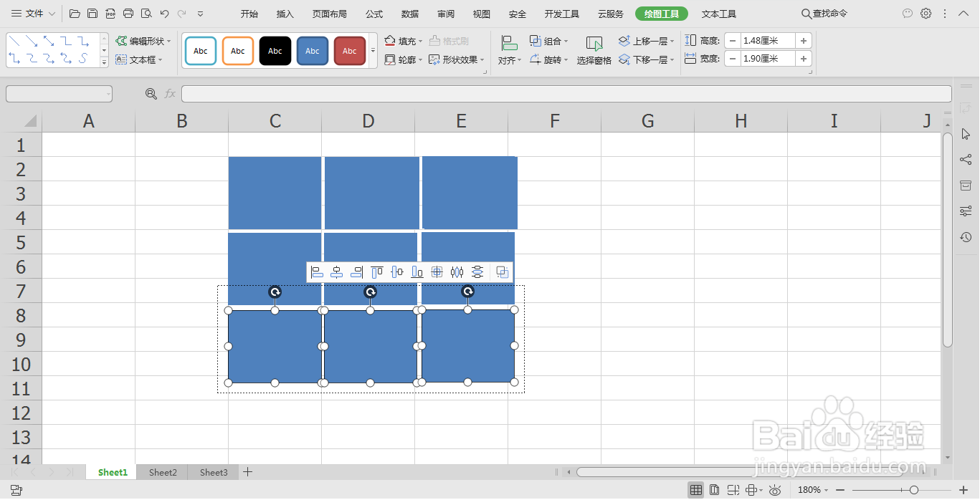
Task: Select the group shapes icon on floating toolbar
Action: pyautogui.click(x=502, y=271)
